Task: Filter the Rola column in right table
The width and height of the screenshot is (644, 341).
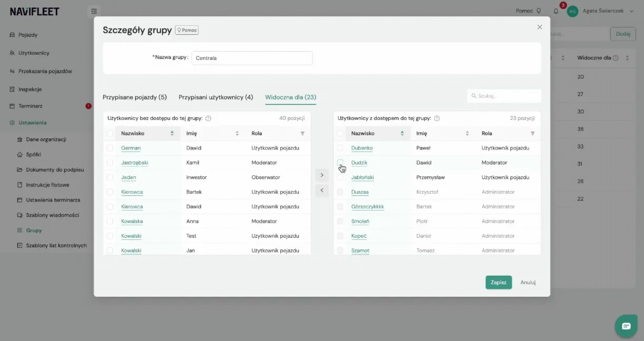Action: (x=532, y=134)
